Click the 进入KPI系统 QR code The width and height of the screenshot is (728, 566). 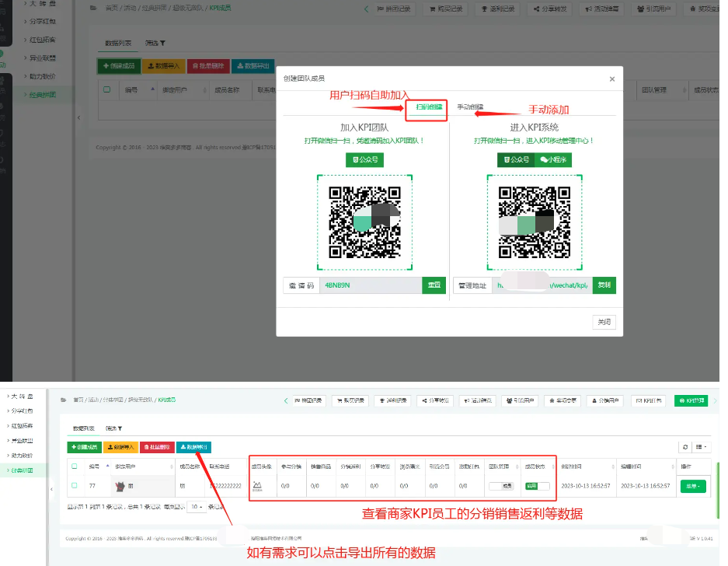coord(535,222)
